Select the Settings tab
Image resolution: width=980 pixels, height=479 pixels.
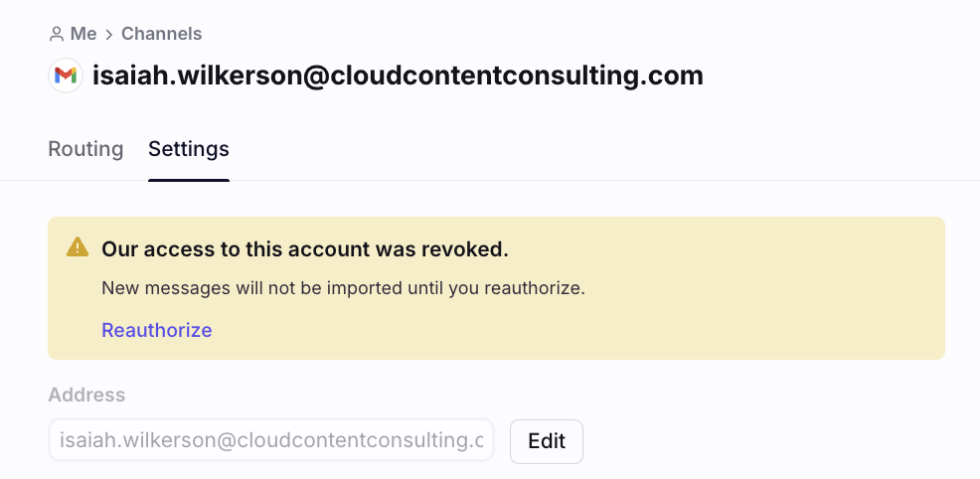189,149
